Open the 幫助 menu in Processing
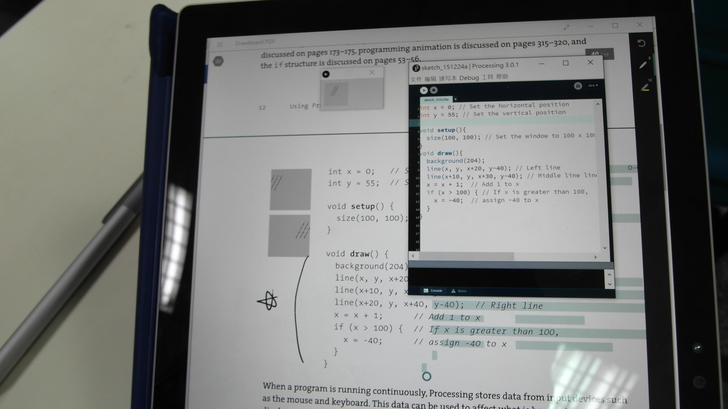Screen dimensions: 728x409 coord(502,77)
